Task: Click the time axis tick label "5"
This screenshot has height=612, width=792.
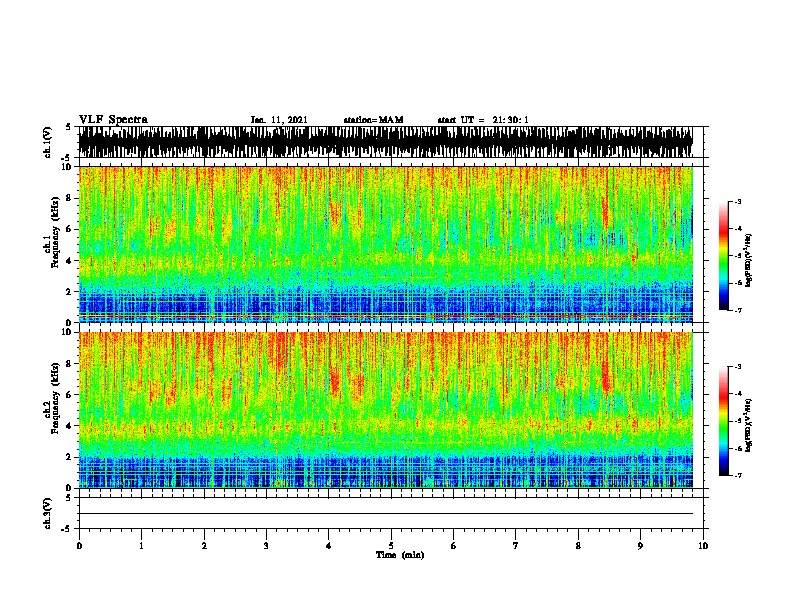Action: point(391,546)
